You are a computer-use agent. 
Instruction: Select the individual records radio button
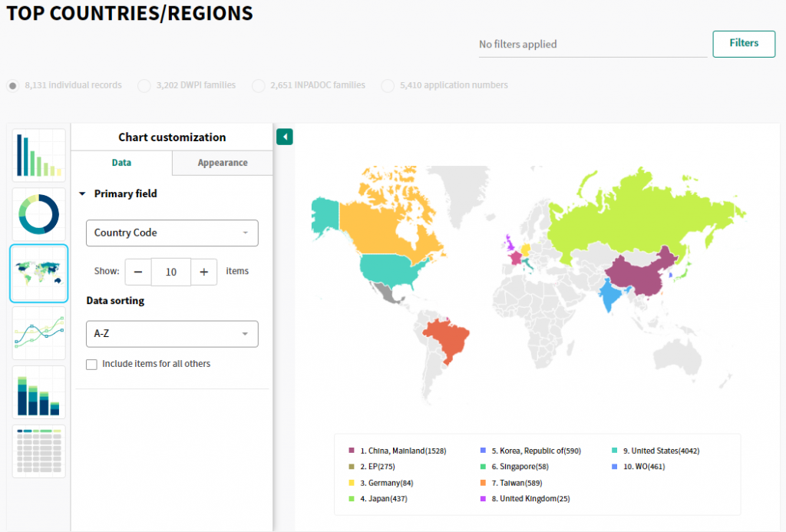coord(13,86)
